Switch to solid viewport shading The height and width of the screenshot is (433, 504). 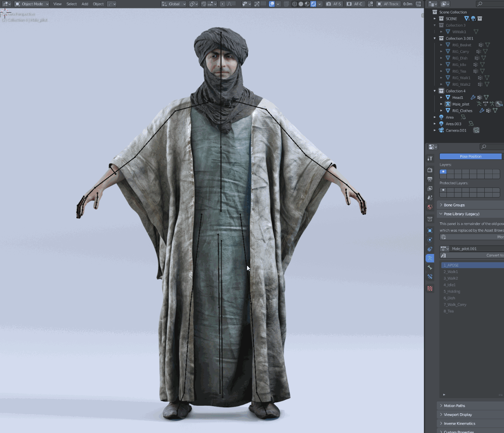pos(301,4)
